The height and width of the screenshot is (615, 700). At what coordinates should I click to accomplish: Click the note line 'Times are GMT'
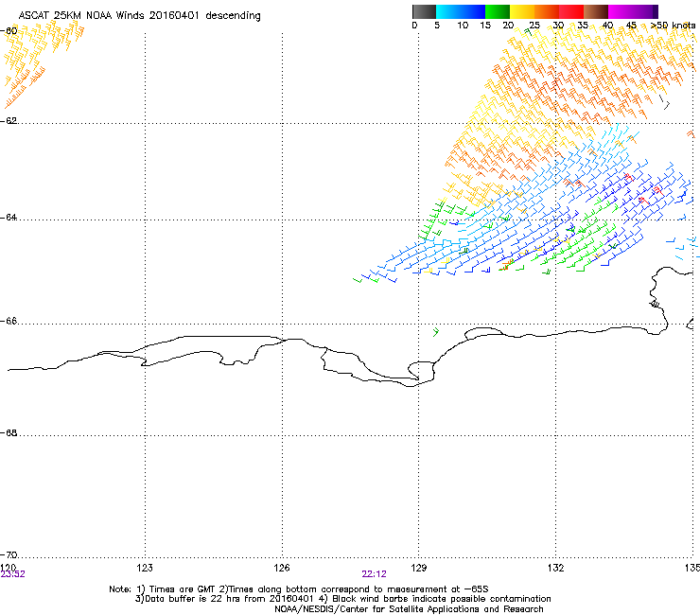point(183,589)
